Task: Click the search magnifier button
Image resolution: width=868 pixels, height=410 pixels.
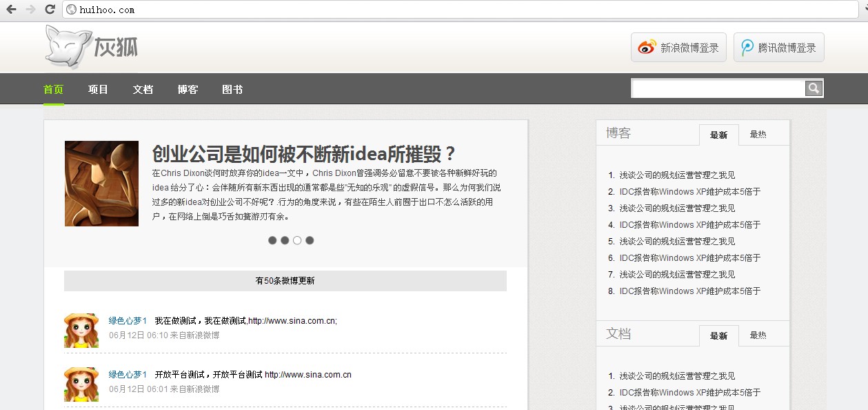Action: pos(814,88)
